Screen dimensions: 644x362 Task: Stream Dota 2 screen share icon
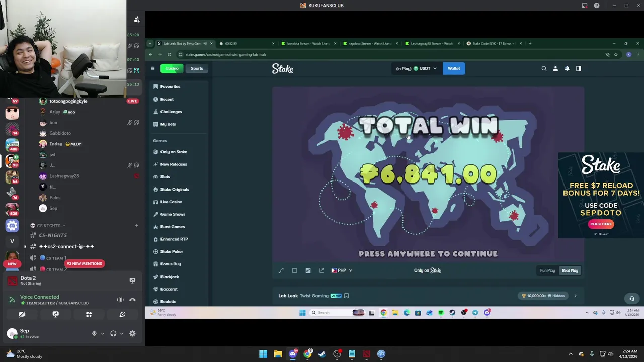pos(132,281)
